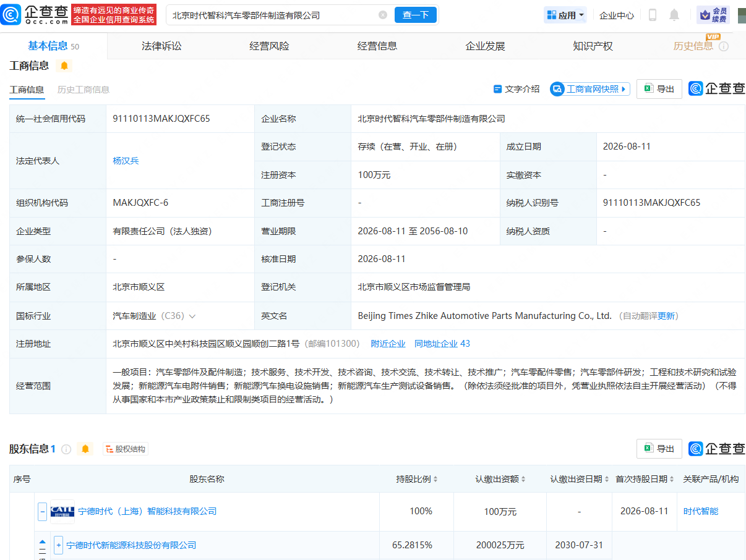Click the info icon beside 股东信息
The height and width of the screenshot is (560, 746).
[x=66, y=449]
